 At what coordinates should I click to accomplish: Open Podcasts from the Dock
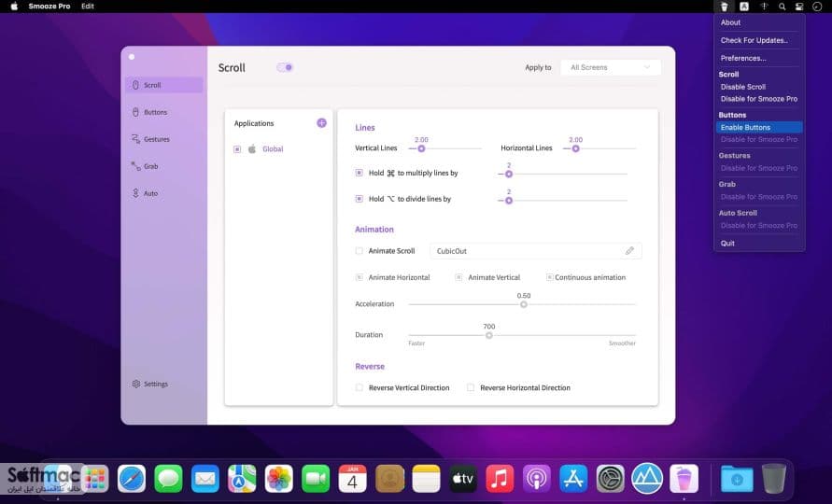point(536,479)
